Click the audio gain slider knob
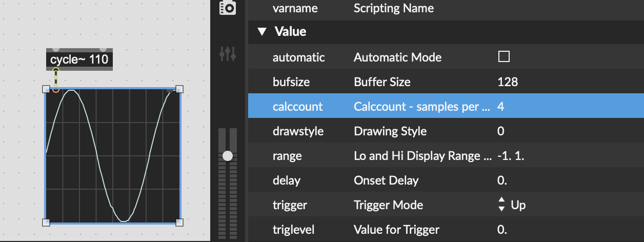The image size is (644, 242). tap(228, 155)
